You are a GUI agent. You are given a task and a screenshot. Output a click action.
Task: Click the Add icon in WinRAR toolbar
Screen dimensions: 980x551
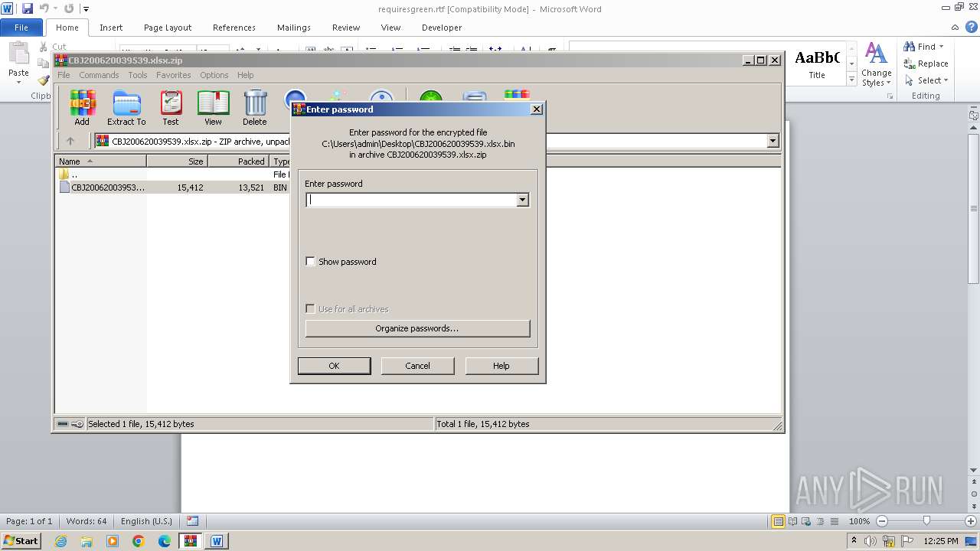tap(82, 108)
